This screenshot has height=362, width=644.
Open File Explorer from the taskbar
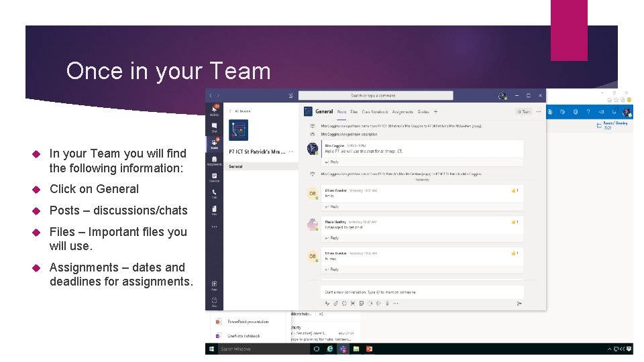pyautogui.click(x=356, y=349)
